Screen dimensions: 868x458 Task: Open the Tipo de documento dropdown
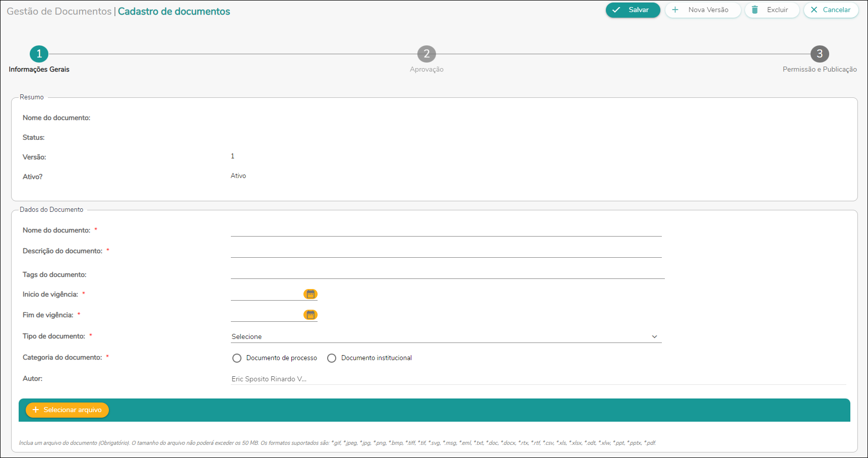pos(446,336)
